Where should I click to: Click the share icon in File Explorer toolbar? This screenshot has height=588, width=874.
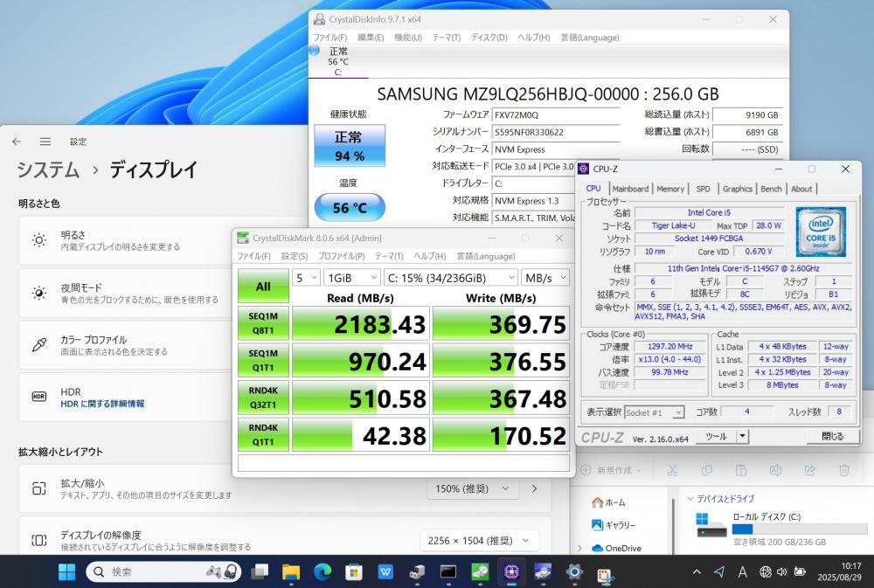tap(810, 470)
